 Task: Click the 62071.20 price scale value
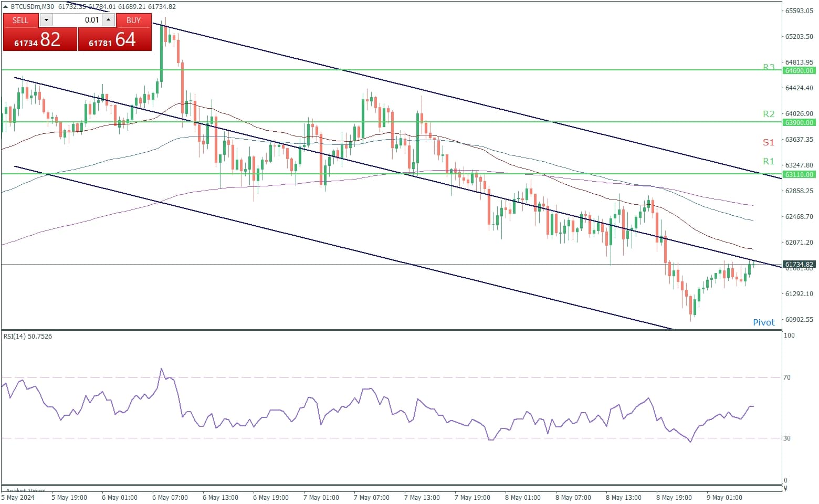799,242
